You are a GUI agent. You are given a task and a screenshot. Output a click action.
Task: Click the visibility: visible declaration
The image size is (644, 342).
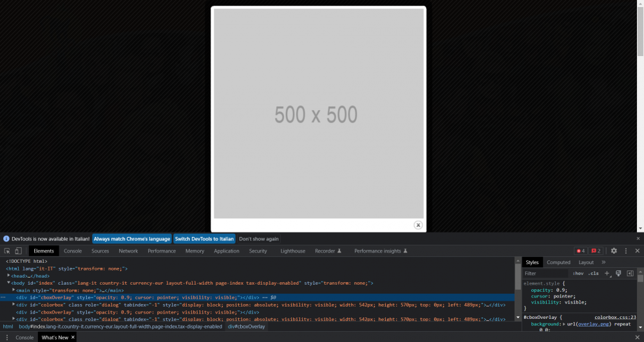click(x=558, y=302)
